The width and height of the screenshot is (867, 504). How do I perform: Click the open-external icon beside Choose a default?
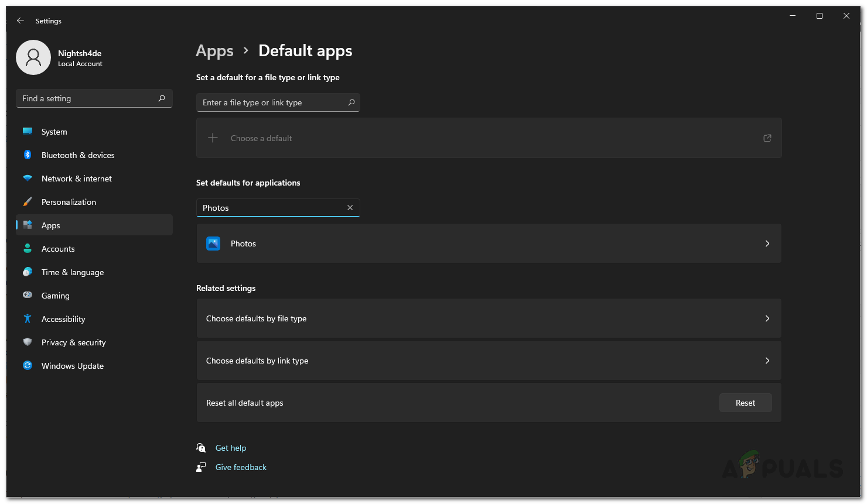tap(767, 138)
